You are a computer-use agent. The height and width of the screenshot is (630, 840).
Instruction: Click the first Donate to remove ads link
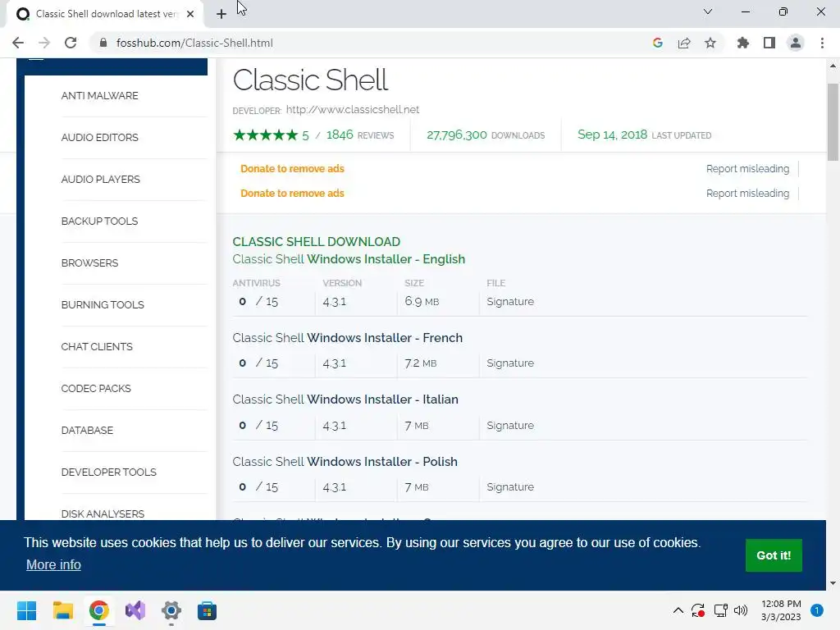(292, 168)
